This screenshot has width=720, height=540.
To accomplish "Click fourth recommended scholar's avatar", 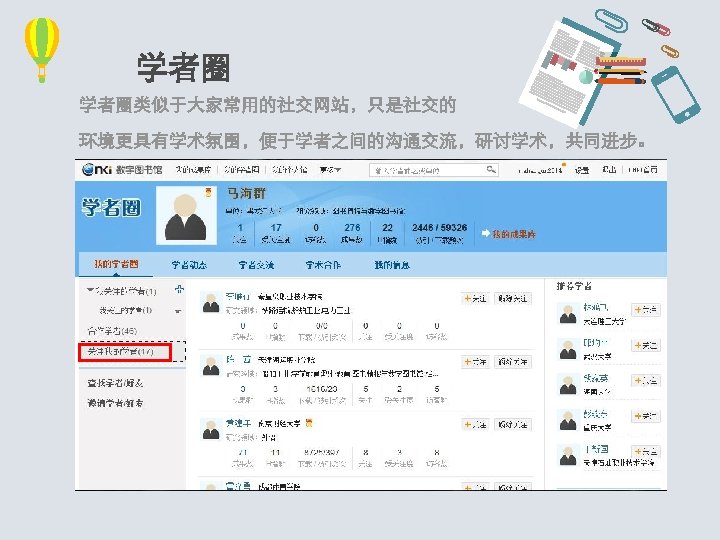I will click(x=568, y=420).
